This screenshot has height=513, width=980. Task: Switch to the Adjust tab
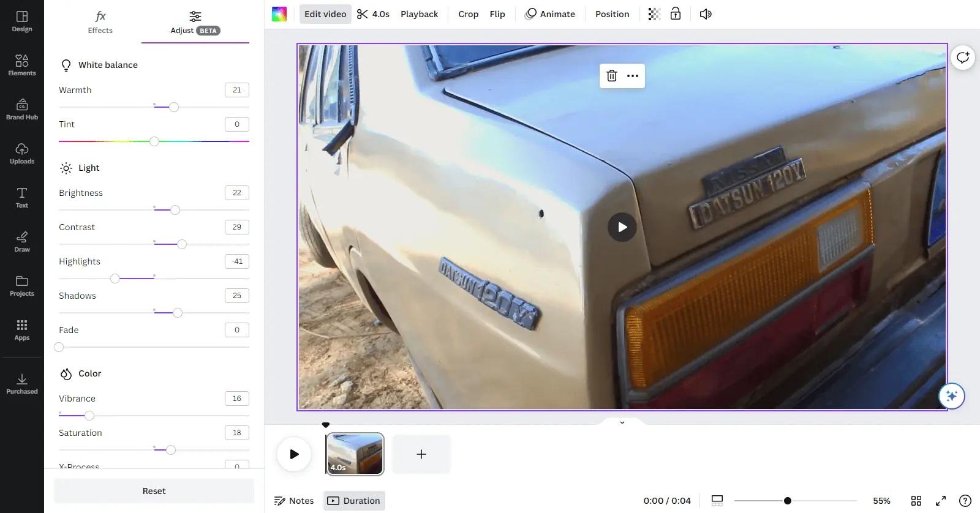coord(195,22)
